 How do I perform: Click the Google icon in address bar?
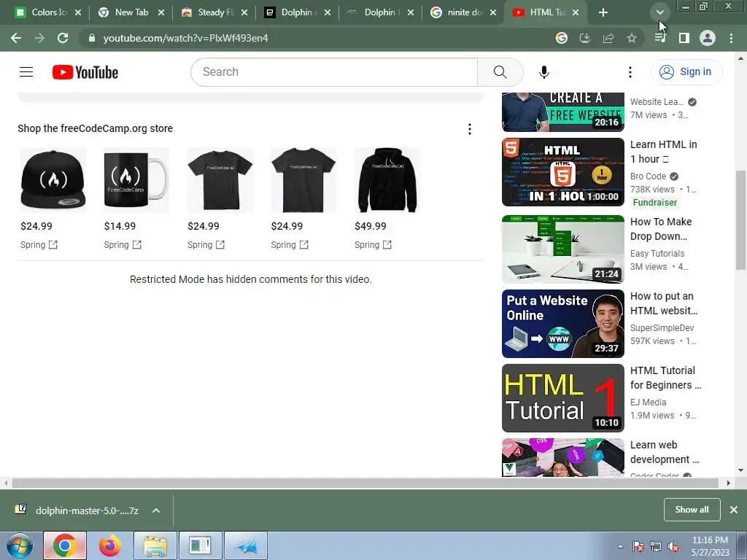point(562,38)
